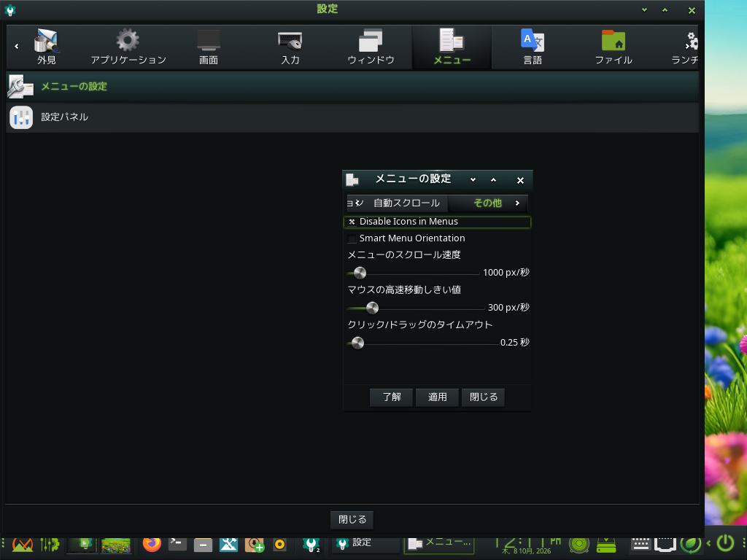The image size is (747, 560).
Task: Open the disc plus installer taskbar icon
Action: [x=255, y=544]
